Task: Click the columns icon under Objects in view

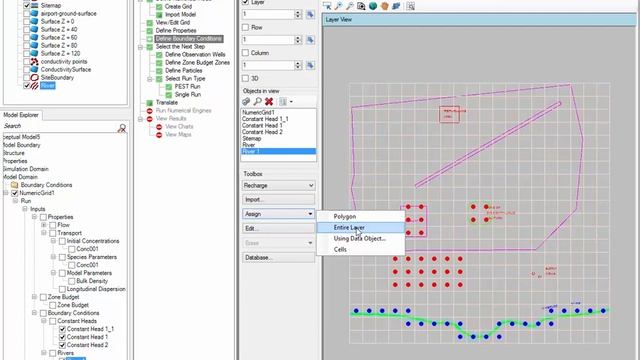Action: pyautogui.click(x=283, y=101)
